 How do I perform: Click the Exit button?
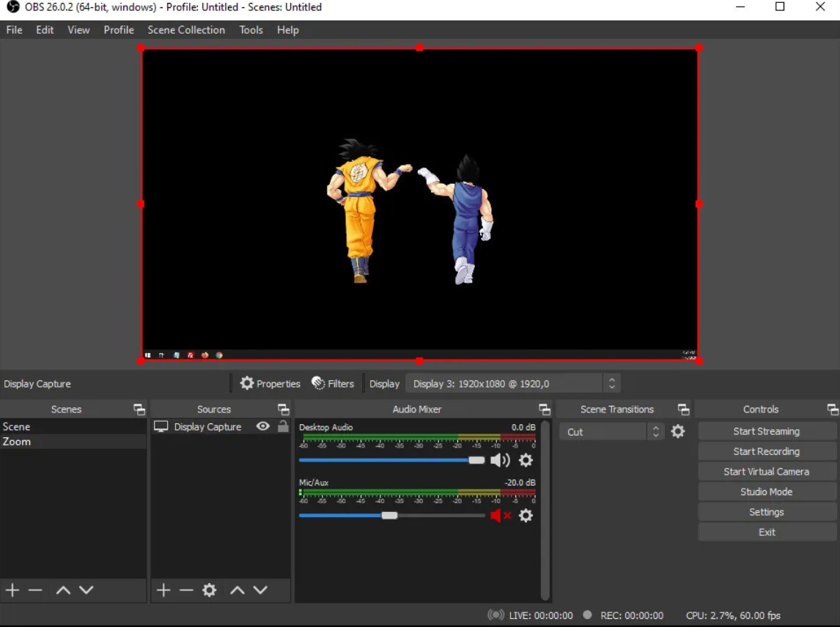click(767, 533)
